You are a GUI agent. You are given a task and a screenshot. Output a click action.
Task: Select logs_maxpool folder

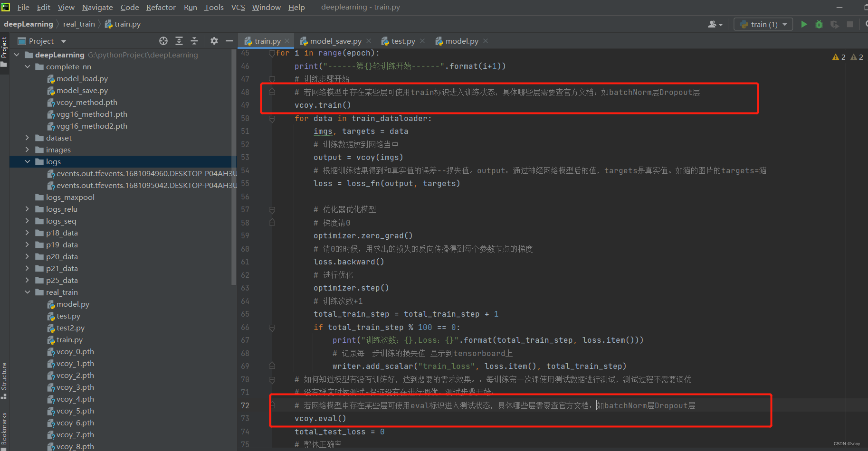point(70,197)
